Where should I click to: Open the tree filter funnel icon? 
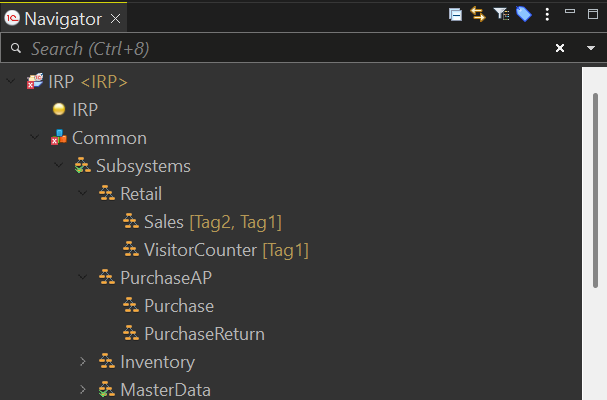[x=501, y=14]
